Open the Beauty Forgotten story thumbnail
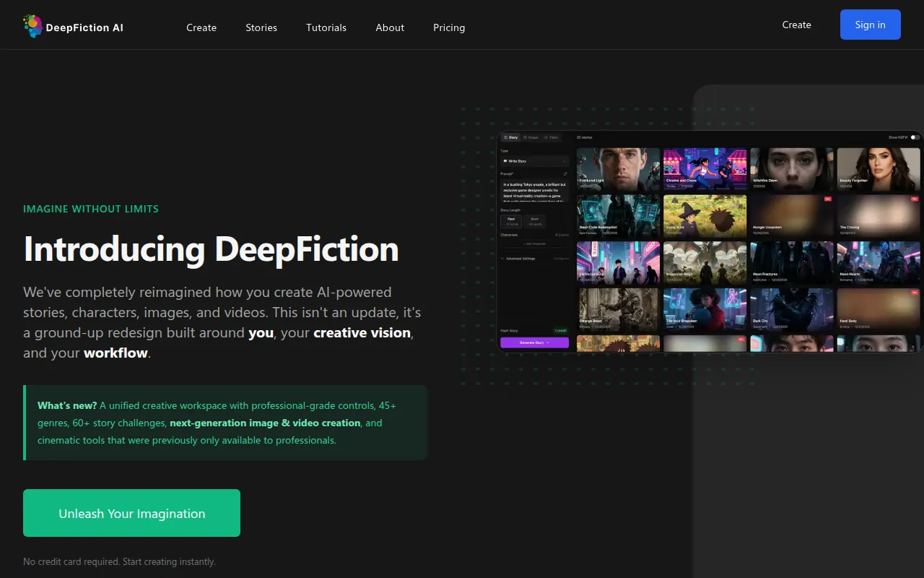This screenshot has width=924, height=578. click(x=879, y=169)
